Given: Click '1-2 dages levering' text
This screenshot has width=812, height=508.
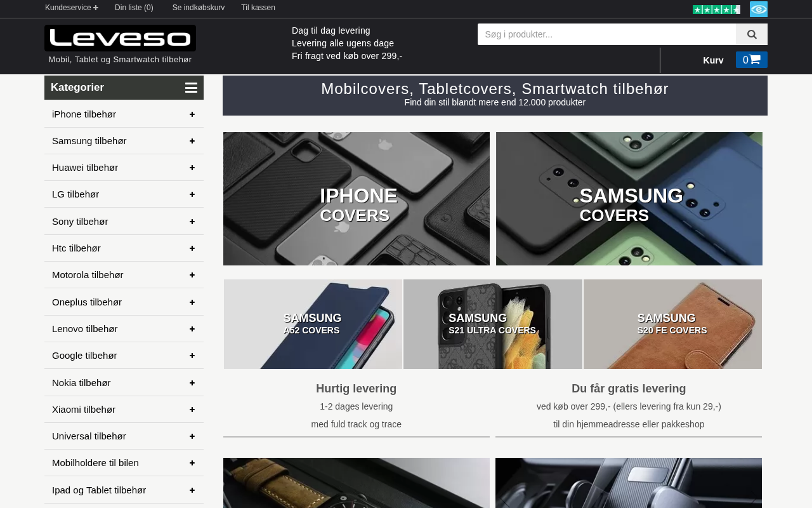Looking at the screenshot, I should (357, 406).
